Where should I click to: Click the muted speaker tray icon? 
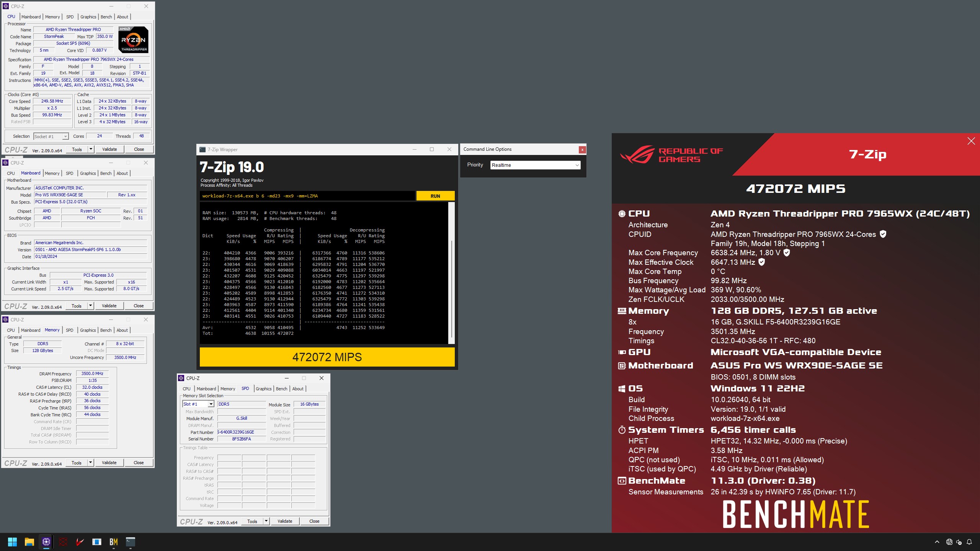(x=959, y=542)
